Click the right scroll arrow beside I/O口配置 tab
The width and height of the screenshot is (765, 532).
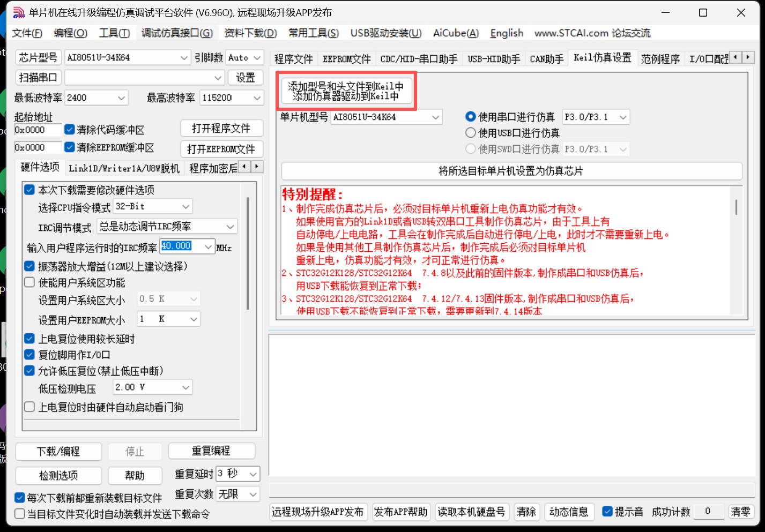pyautogui.click(x=749, y=57)
